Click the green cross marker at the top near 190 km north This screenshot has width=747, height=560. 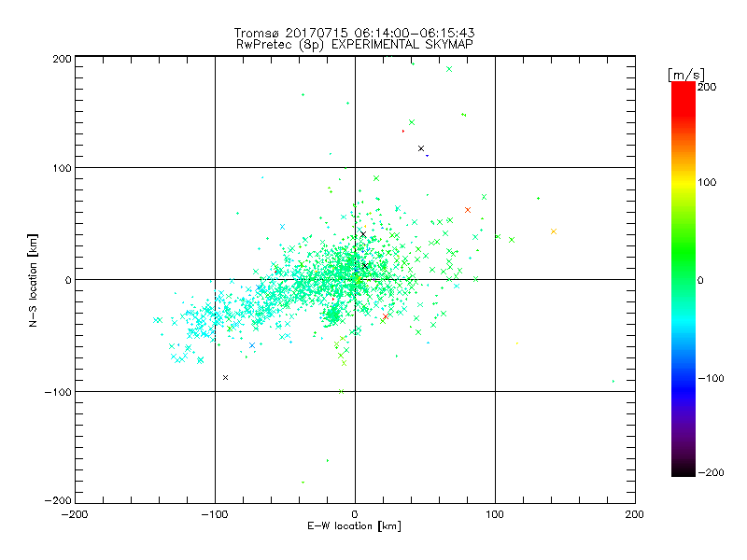[x=449, y=69]
